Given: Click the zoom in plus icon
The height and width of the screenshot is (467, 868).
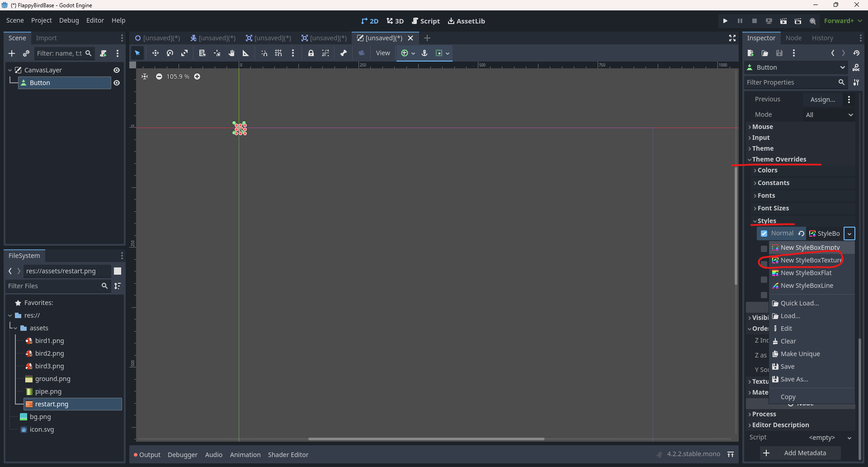Looking at the screenshot, I should coord(197,76).
